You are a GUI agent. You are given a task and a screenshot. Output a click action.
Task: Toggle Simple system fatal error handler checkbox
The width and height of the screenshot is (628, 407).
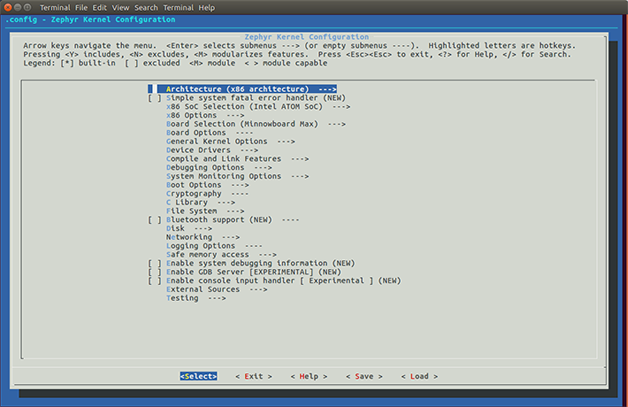click(155, 98)
